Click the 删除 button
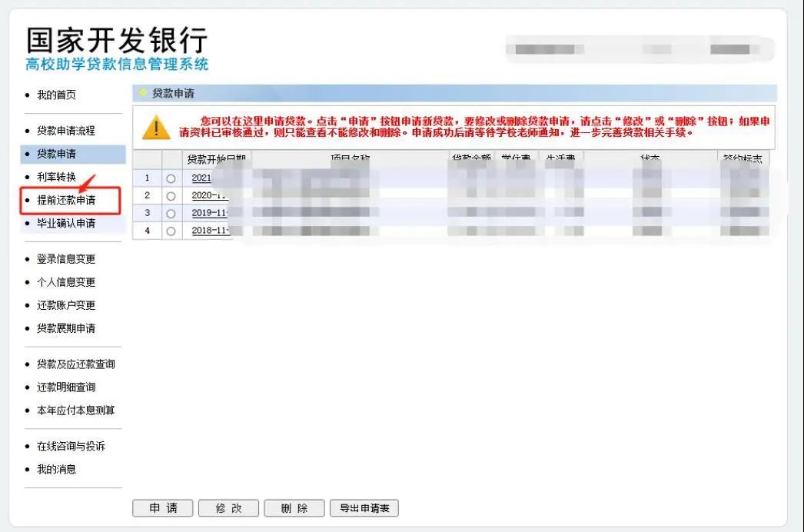The width and height of the screenshot is (804, 532). (294, 508)
